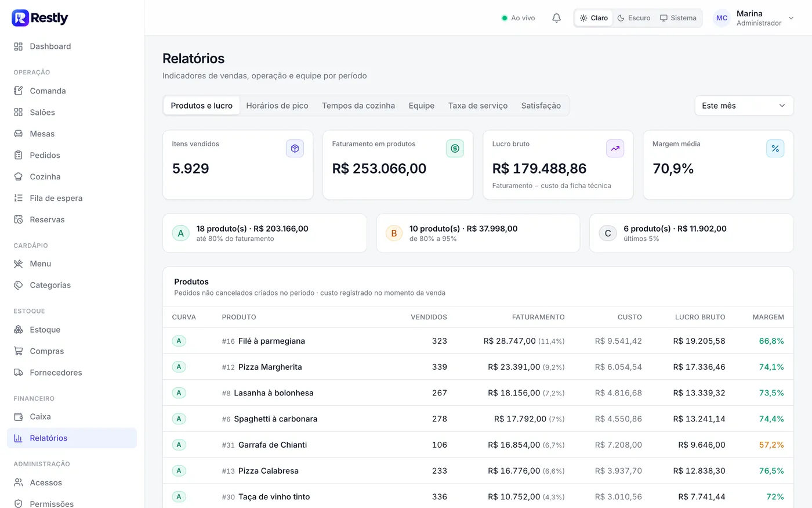Go to Dashboard page
This screenshot has width=812, height=508.
pyautogui.click(x=72, y=46)
